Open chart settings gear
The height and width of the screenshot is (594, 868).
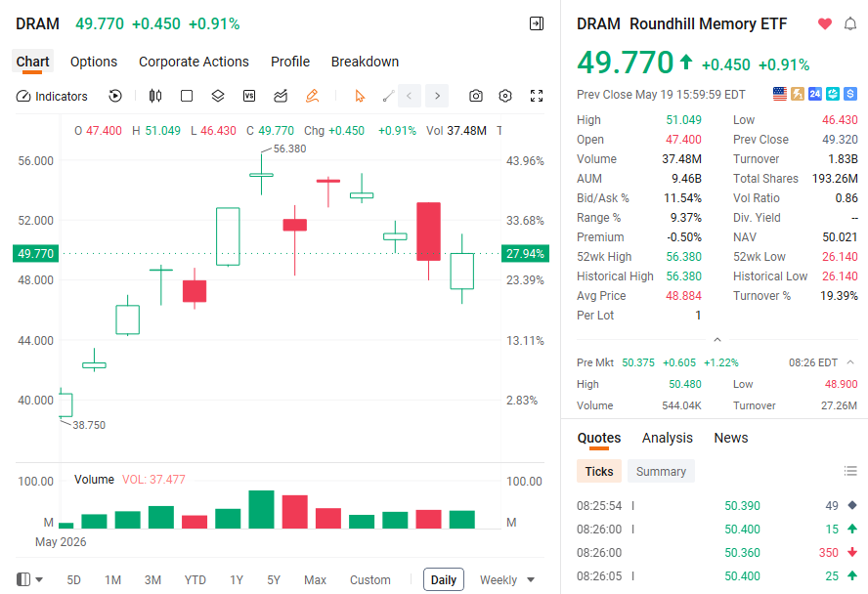coord(505,96)
